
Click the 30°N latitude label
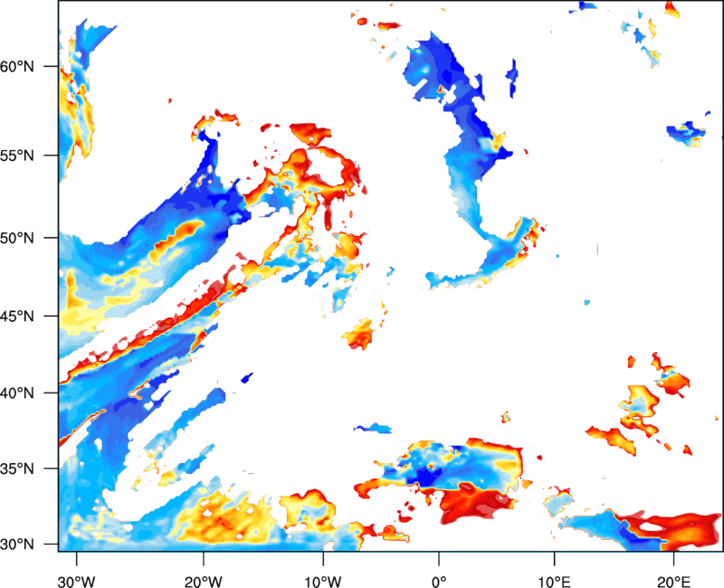17,545
